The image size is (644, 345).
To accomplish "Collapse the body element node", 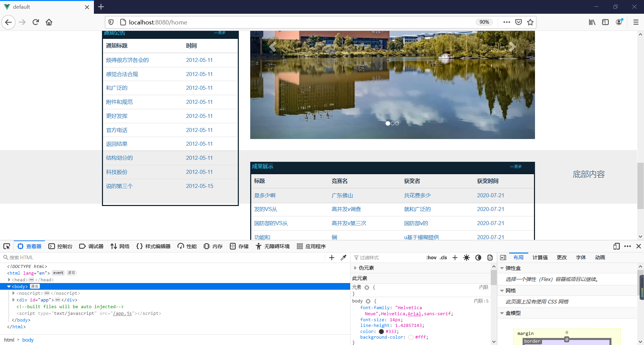I will click(x=9, y=286).
